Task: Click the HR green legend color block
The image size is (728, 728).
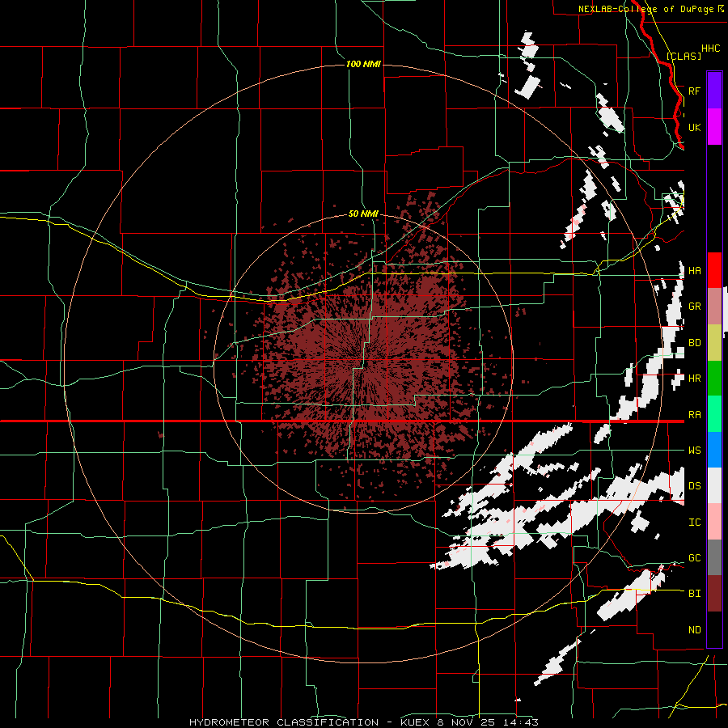Action: (714, 378)
